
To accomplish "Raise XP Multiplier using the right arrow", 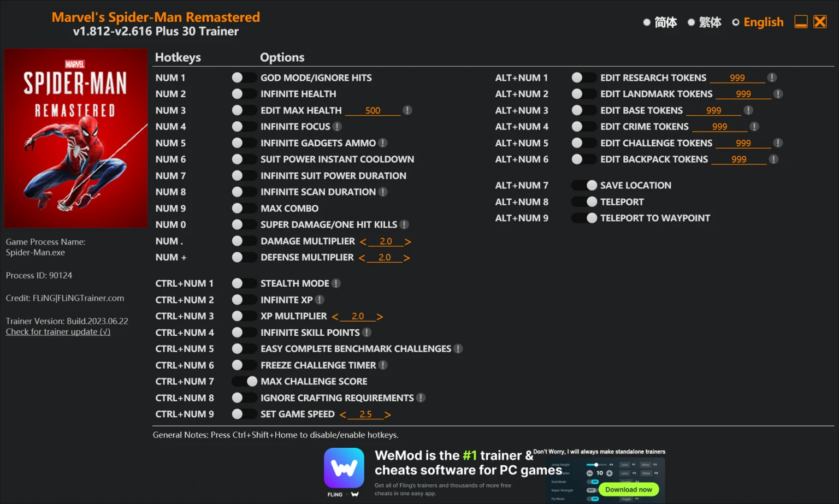I will pyautogui.click(x=380, y=317).
